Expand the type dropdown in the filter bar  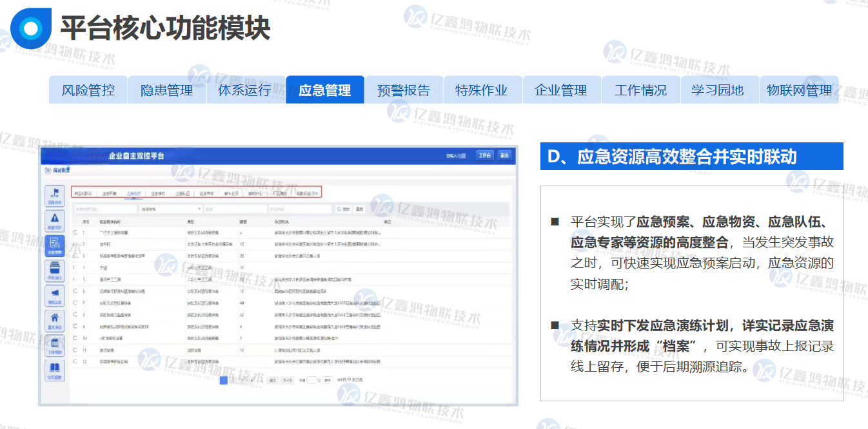pyautogui.click(x=171, y=209)
